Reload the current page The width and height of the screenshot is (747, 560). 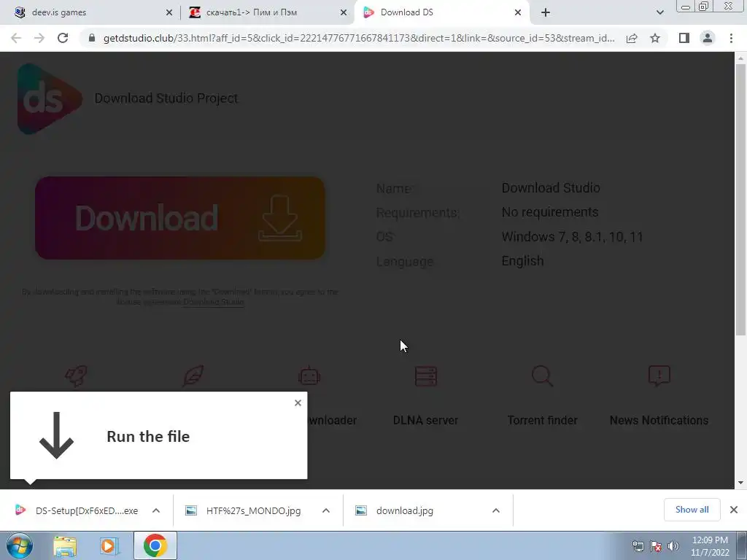[x=63, y=38]
